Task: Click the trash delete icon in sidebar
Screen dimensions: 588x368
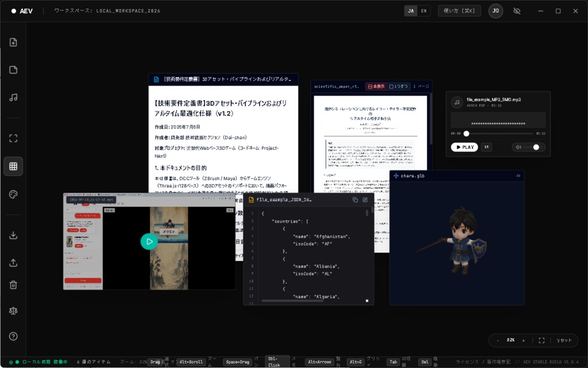Action: pyautogui.click(x=13, y=285)
